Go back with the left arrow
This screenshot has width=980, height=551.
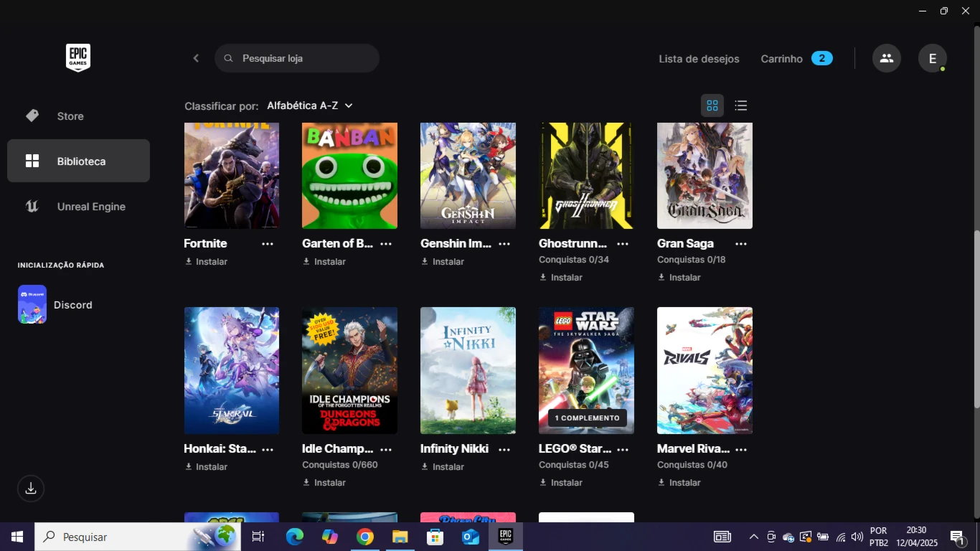196,58
